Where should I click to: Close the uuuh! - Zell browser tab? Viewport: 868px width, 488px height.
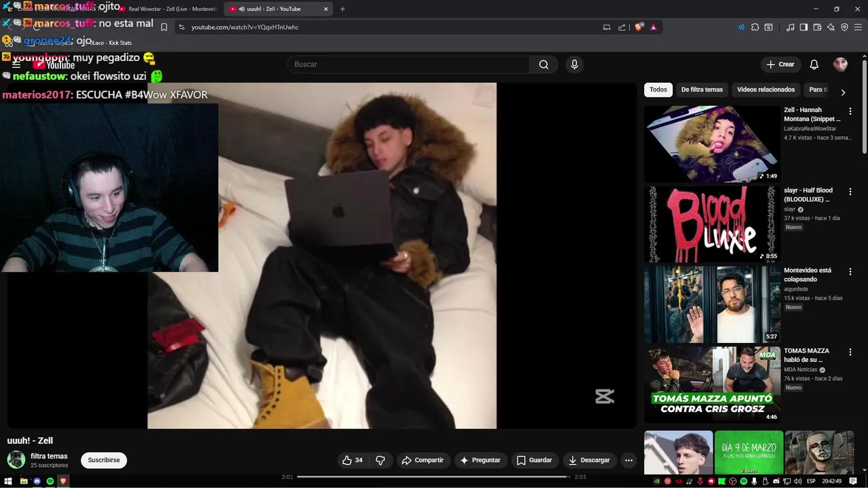pyautogui.click(x=325, y=9)
